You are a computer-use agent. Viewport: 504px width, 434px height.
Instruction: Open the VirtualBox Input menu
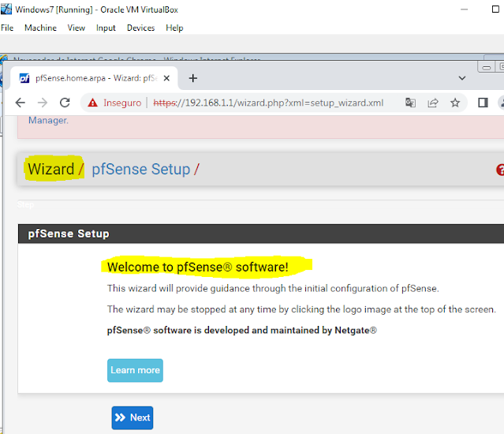pyautogui.click(x=106, y=28)
